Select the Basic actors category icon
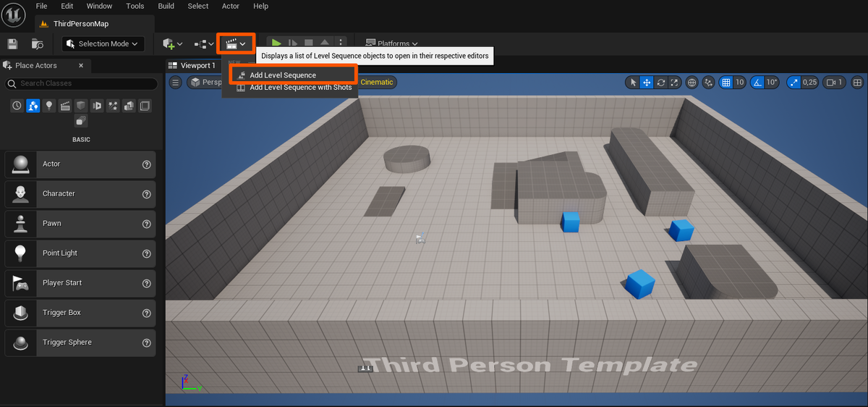Image resolution: width=868 pixels, height=407 pixels. pos(33,106)
